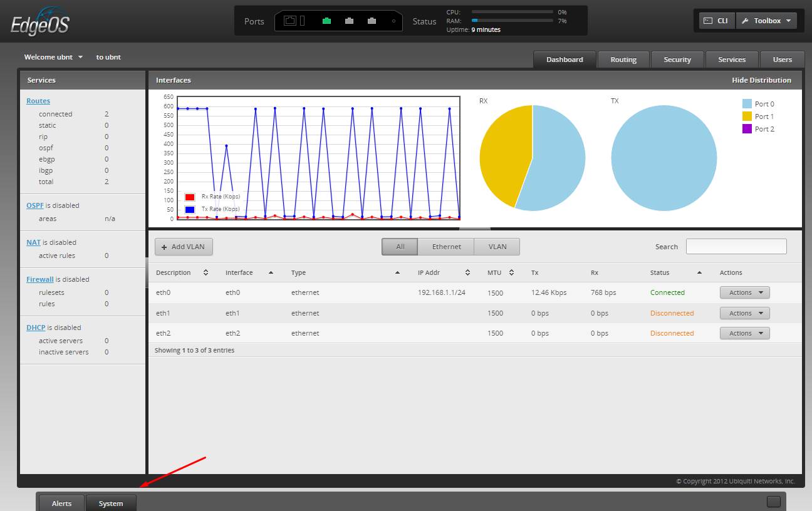Sort the table by MTU arrows
Screen dimensions: 812x511
[x=511, y=273]
